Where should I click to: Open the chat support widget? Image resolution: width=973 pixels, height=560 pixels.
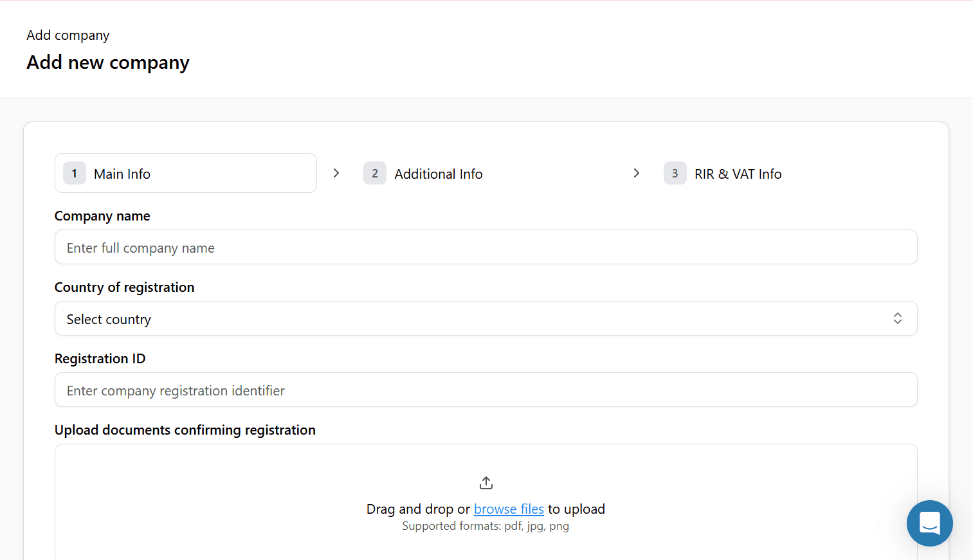pos(929,523)
